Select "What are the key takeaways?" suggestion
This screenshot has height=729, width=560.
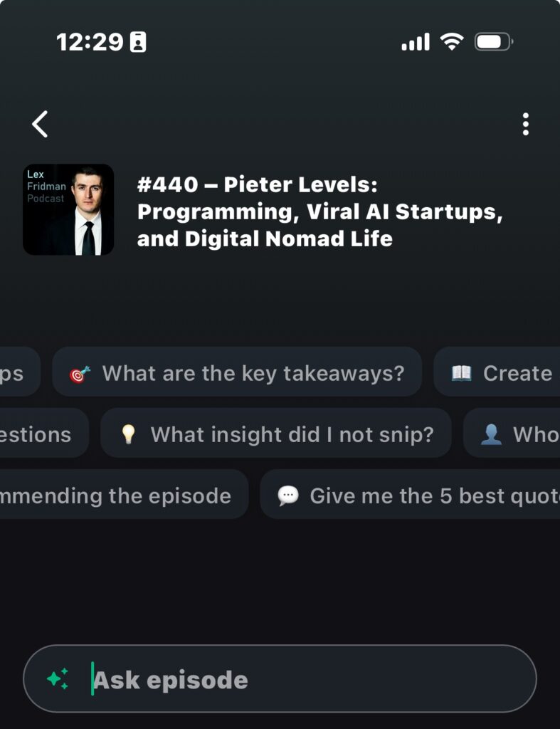click(x=253, y=373)
